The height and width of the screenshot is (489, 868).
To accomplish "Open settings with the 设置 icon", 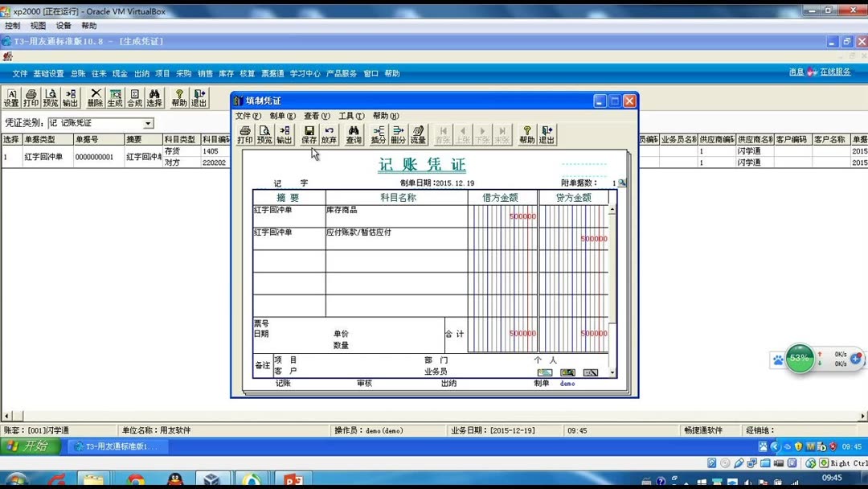I will tap(12, 97).
